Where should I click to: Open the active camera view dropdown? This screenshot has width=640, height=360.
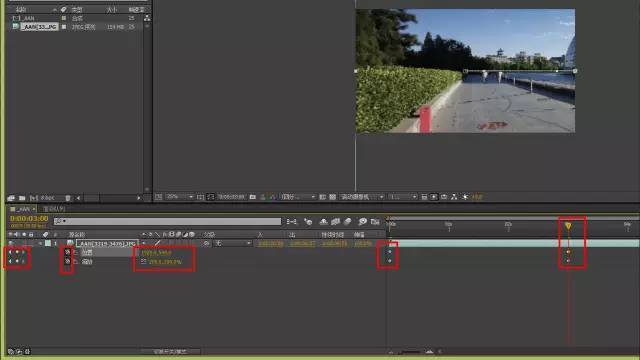point(362,197)
